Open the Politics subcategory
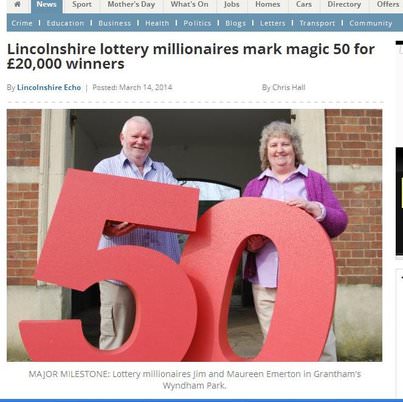The height and width of the screenshot is (402, 403). (197, 23)
